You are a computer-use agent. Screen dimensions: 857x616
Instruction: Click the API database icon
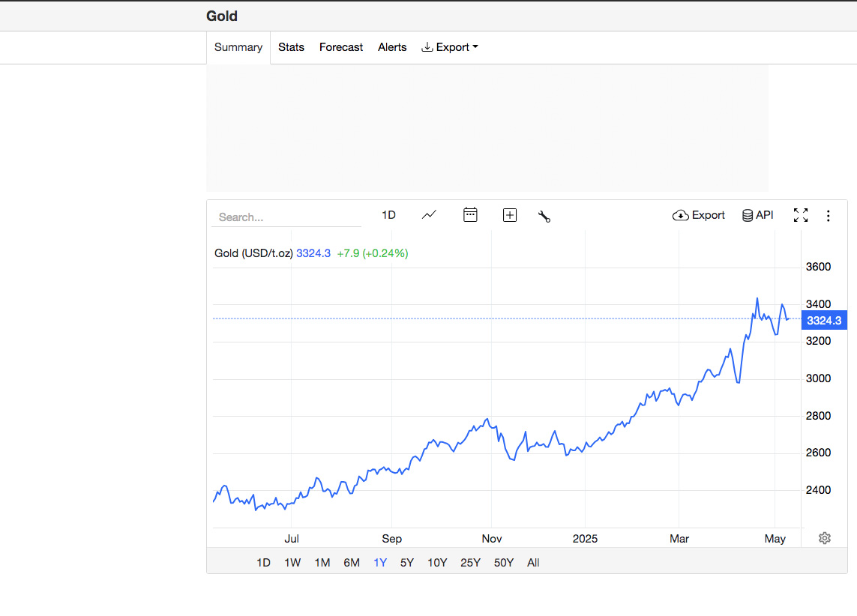click(x=757, y=215)
